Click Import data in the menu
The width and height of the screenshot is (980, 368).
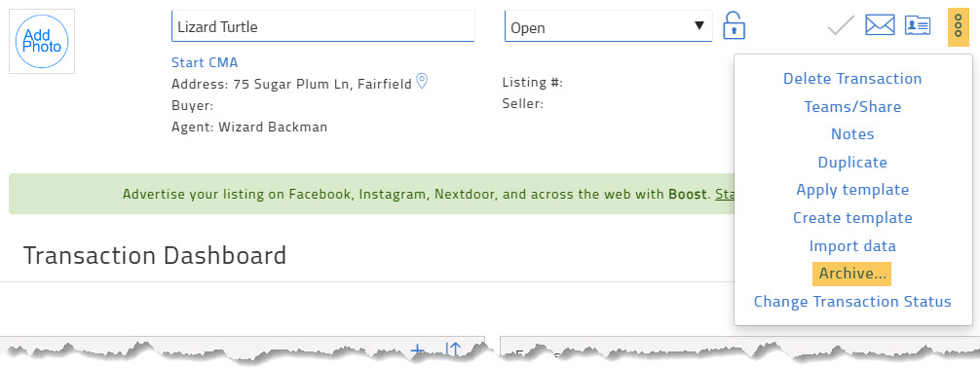click(852, 246)
